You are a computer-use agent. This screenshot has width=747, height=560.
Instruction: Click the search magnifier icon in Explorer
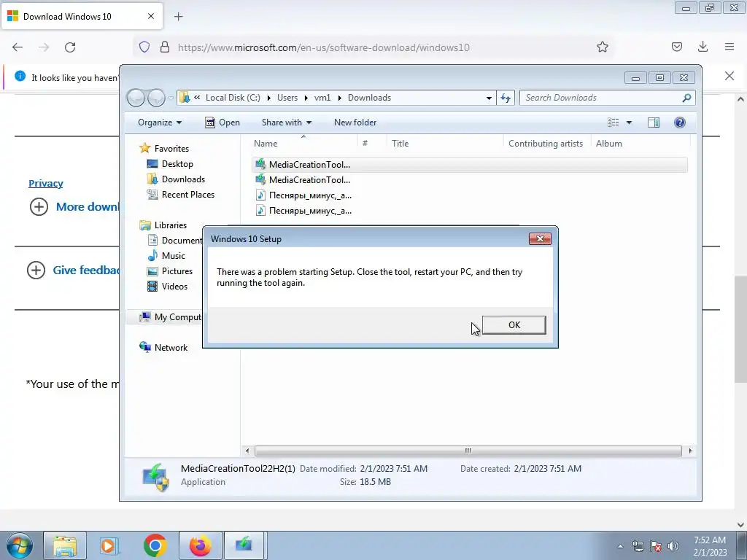click(x=686, y=98)
